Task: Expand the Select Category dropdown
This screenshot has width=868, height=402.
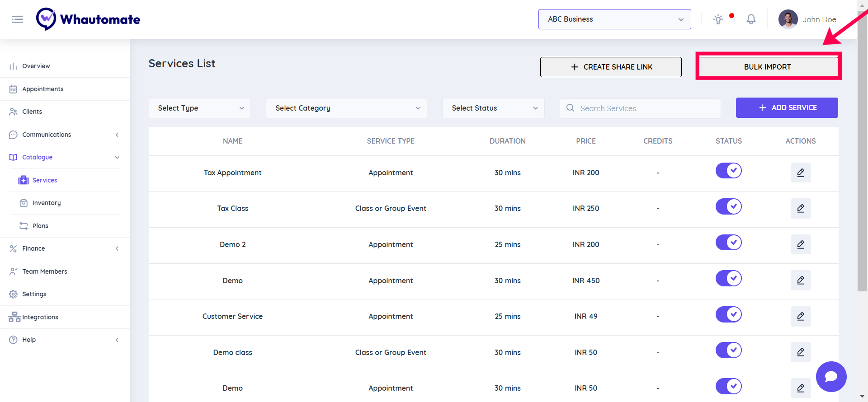Action: click(346, 108)
